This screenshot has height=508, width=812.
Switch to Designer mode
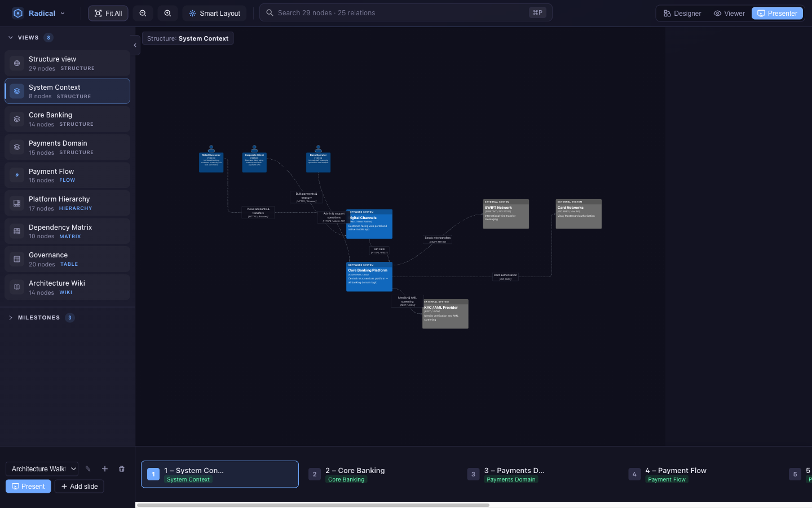click(682, 13)
